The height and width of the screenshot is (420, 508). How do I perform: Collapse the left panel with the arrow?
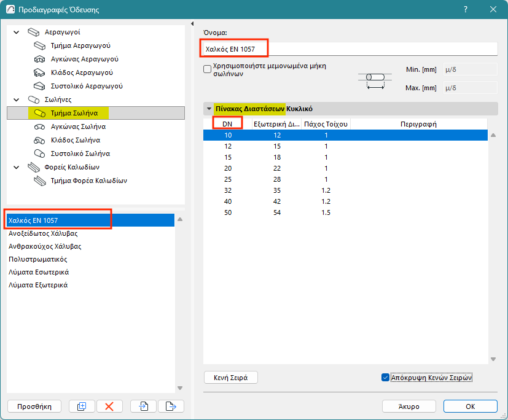point(192,23)
